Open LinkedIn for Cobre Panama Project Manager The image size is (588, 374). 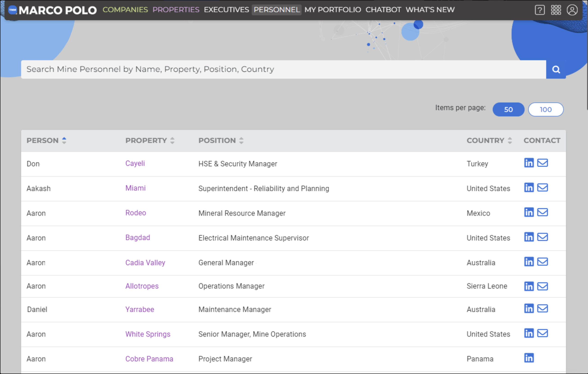529,358
